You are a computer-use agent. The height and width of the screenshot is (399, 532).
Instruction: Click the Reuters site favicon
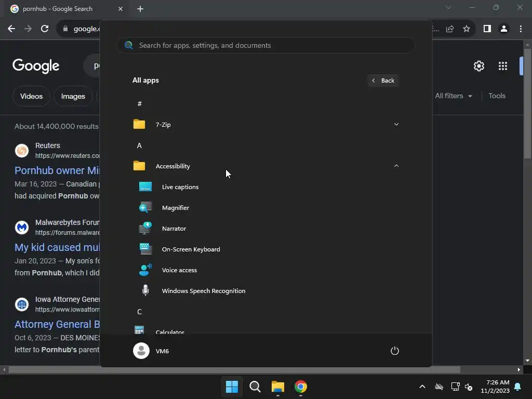pos(22,150)
